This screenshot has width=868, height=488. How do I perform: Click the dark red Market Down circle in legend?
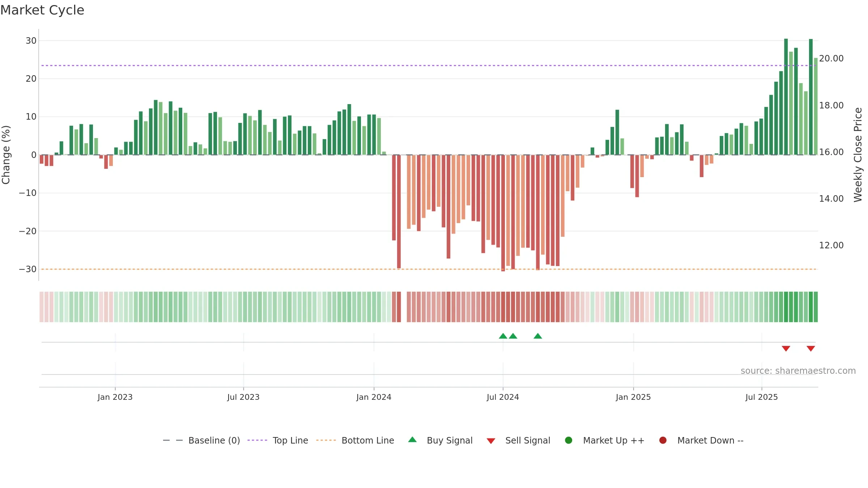[x=663, y=440]
